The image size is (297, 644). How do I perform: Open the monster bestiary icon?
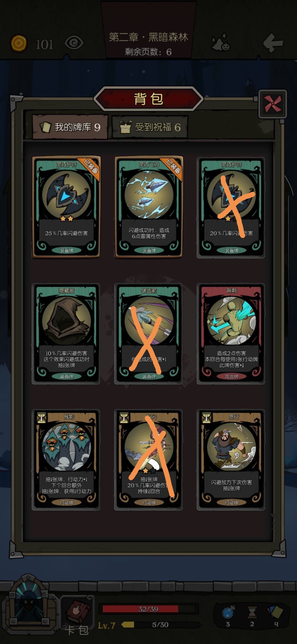(221, 42)
